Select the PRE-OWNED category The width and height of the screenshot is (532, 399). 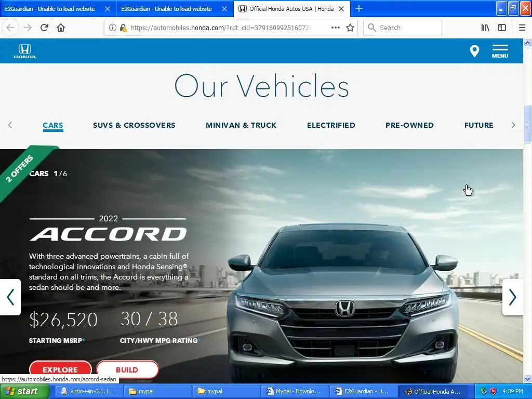pos(409,125)
